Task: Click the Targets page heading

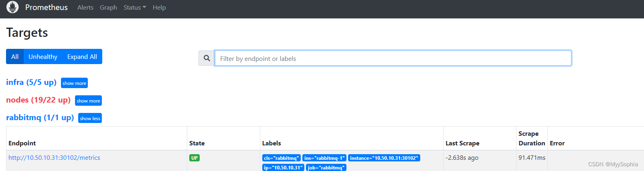Action: pos(27,32)
